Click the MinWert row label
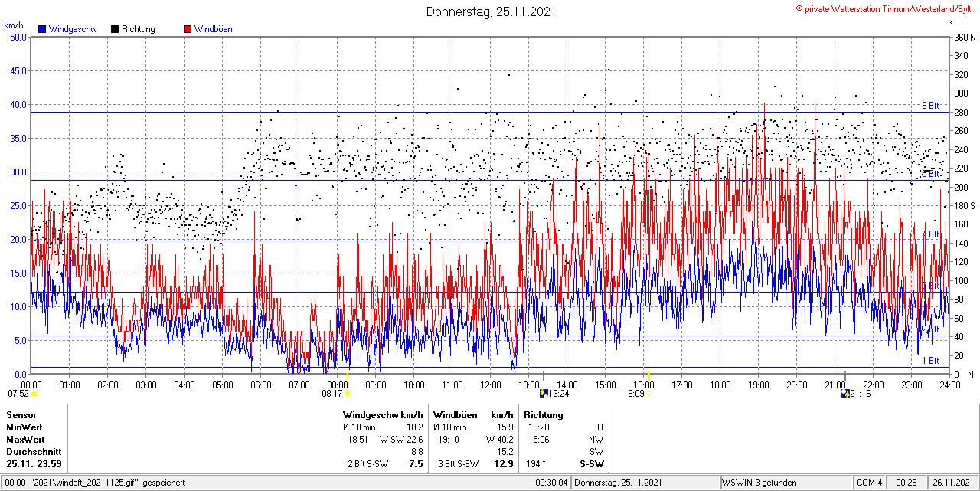This screenshot has height=491, width=980. tap(24, 427)
